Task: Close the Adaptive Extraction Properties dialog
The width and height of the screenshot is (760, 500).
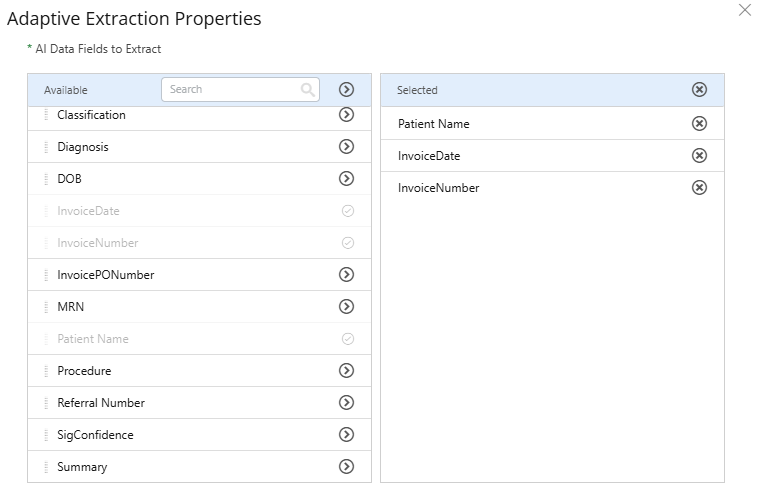Action: 744,10
